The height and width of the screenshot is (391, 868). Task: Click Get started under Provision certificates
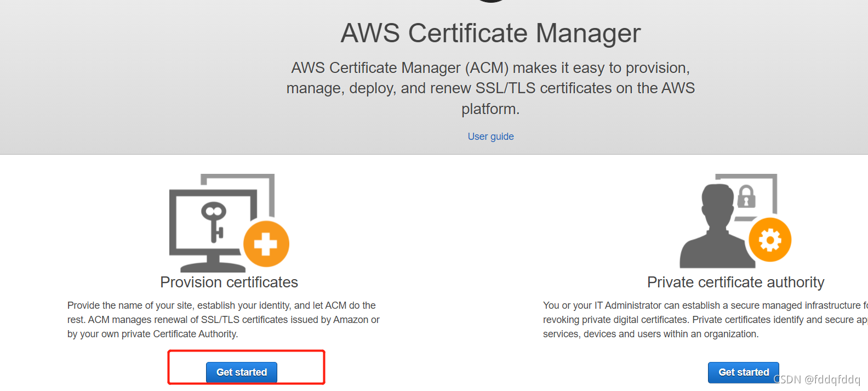coord(242,372)
